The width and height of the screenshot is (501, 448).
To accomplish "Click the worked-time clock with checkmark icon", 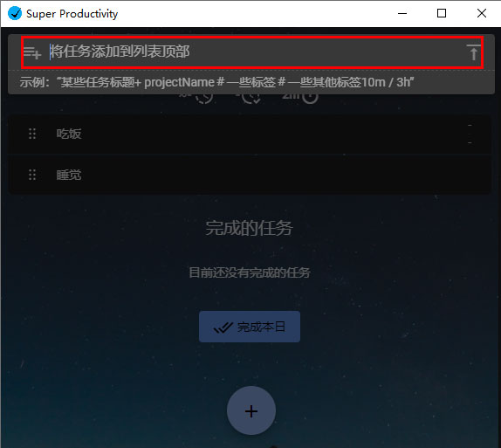I will pos(250,98).
